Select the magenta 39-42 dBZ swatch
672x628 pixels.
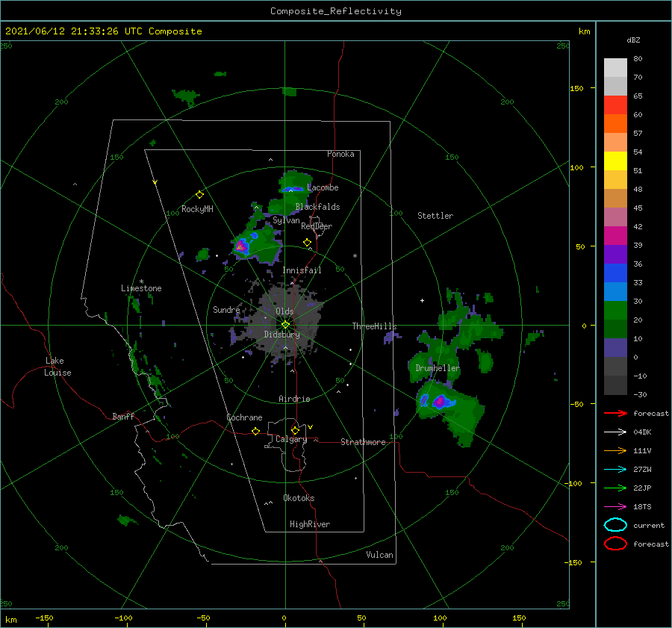615,236
